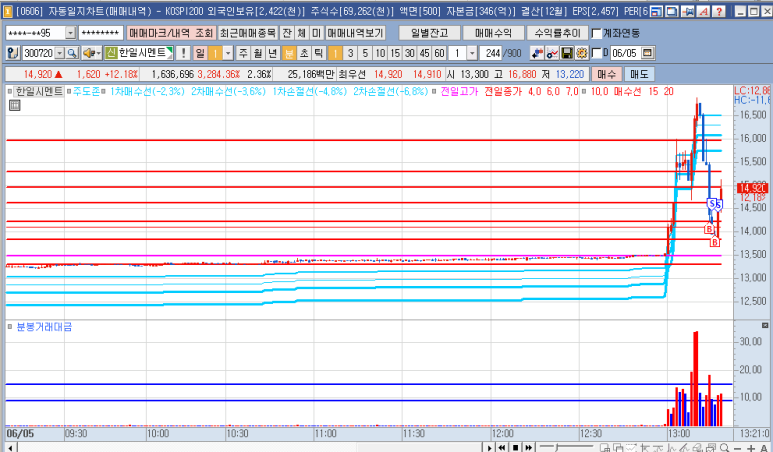Select the 초 seconds period button
The width and height of the screenshot is (773, 452).
tap(304, 53)
